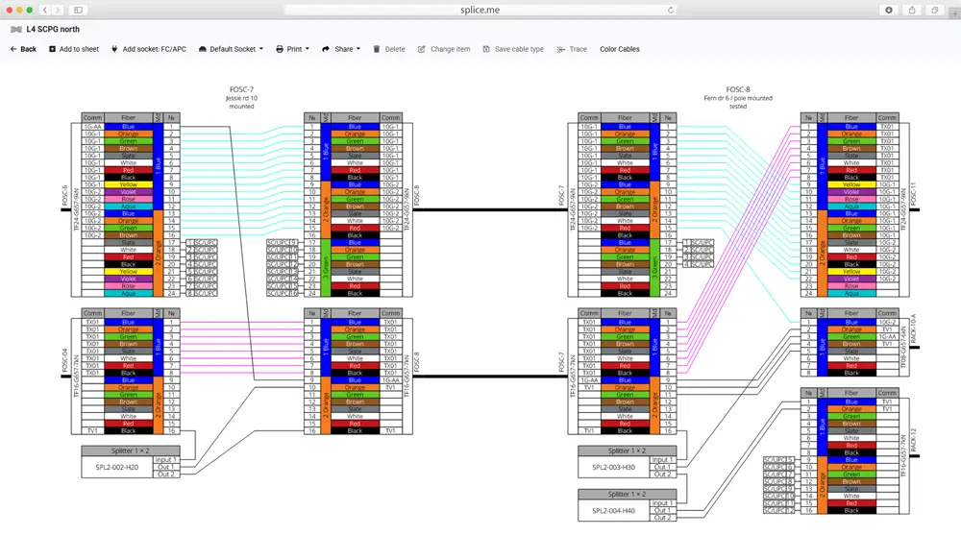Click the browser download icon
This screenshot has width=961, height=560.
click(x=889, y=10)
